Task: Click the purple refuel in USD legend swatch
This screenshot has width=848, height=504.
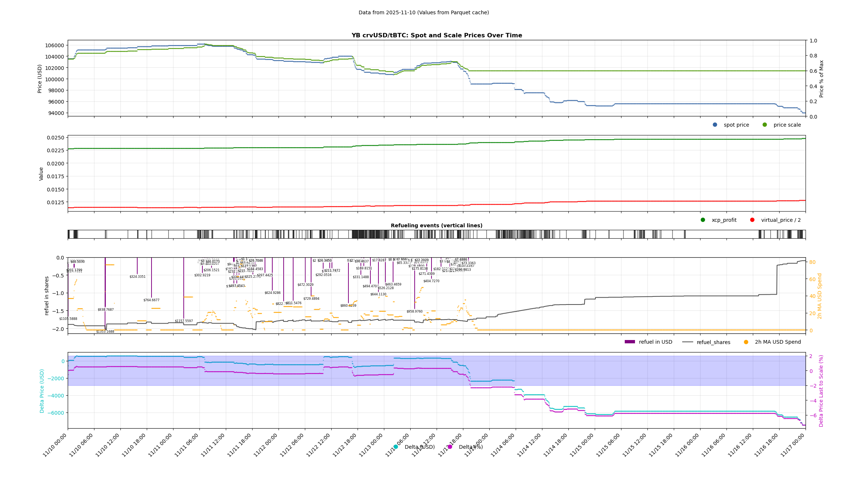Action: point(630,342)
